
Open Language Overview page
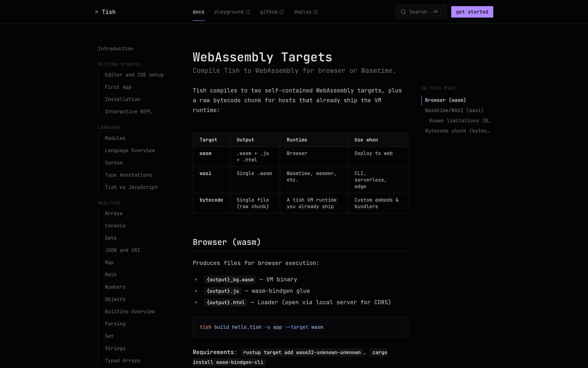130,150
